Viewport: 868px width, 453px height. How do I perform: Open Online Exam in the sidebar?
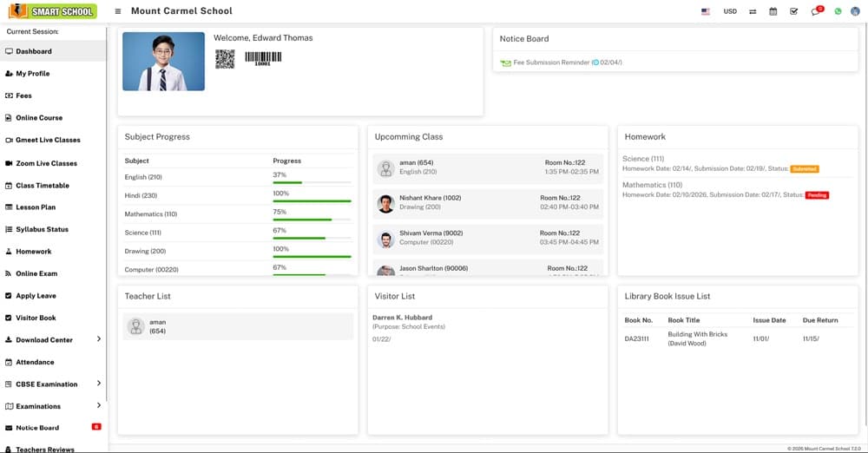tap(36, 273)
